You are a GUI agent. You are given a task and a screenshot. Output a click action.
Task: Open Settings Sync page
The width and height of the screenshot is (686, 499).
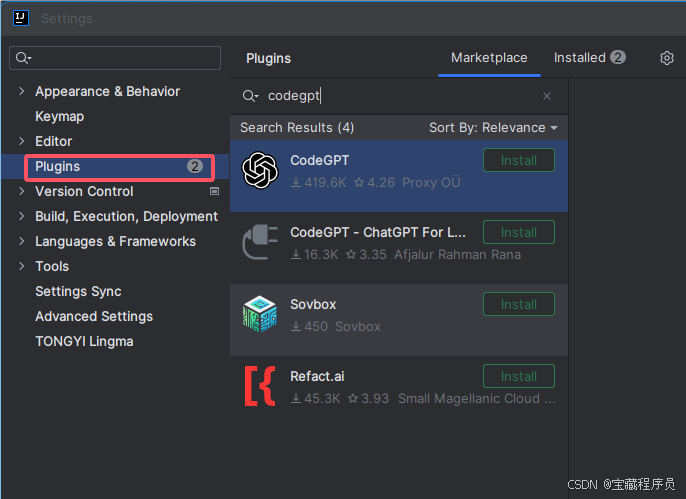click(x=78, y=291)
